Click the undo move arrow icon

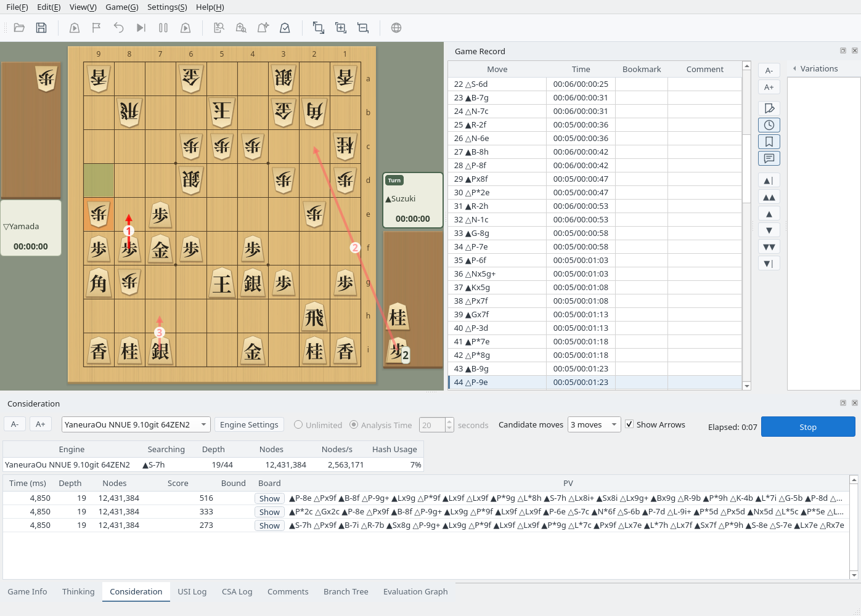coord(119,28)
